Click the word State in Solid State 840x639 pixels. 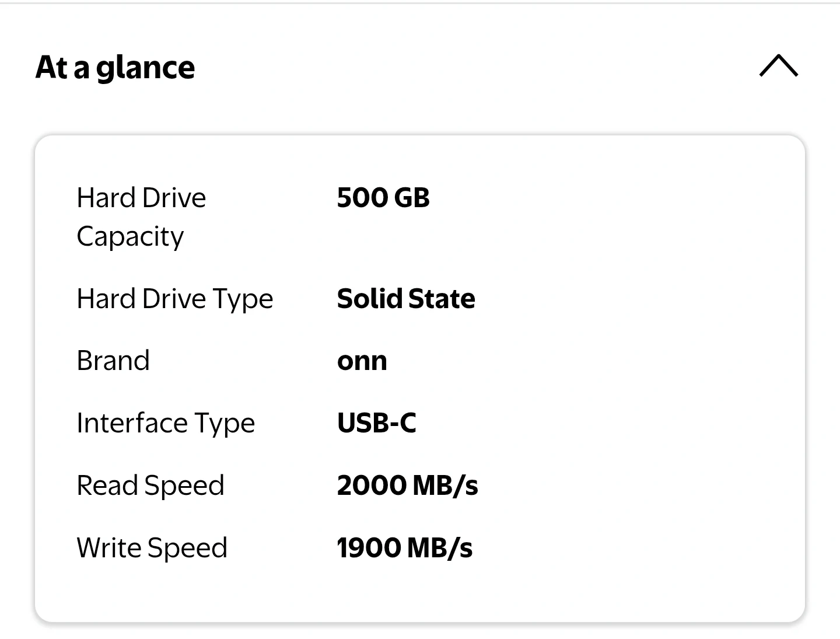(442, 299)
